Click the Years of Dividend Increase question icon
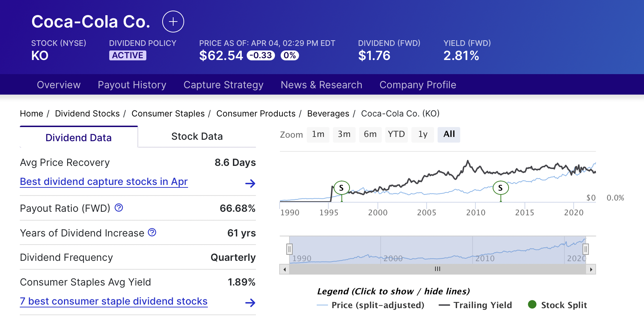This screenshot has height=324, width=644. [152, 232]
